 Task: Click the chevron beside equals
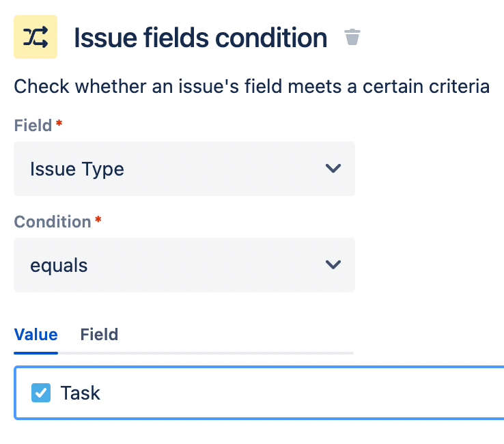[x=333, y=265]
